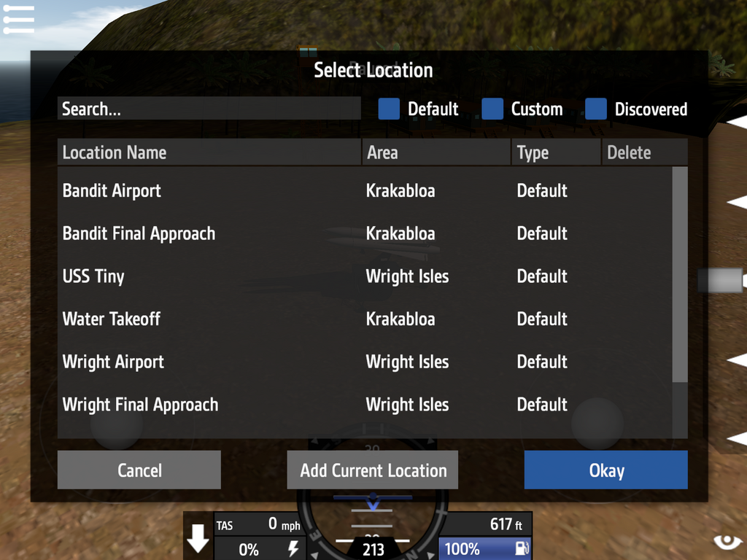
Task: Toggle the Custom filter checkbox
Action: tap(492, 109)
